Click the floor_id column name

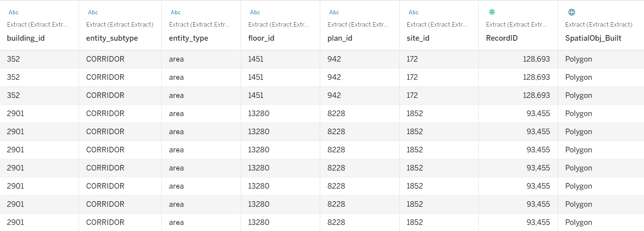click(x=261, y=38)
